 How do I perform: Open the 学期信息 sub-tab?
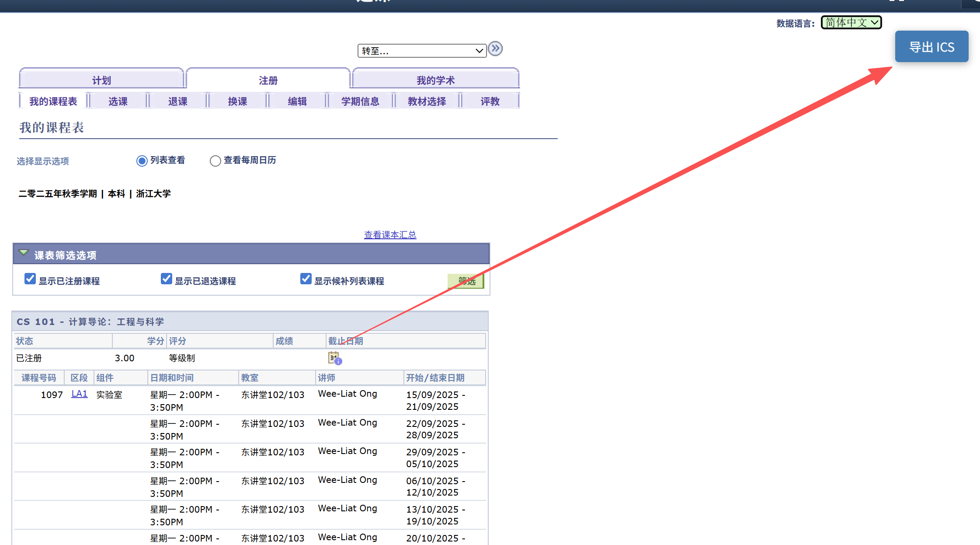pos(360,101)
